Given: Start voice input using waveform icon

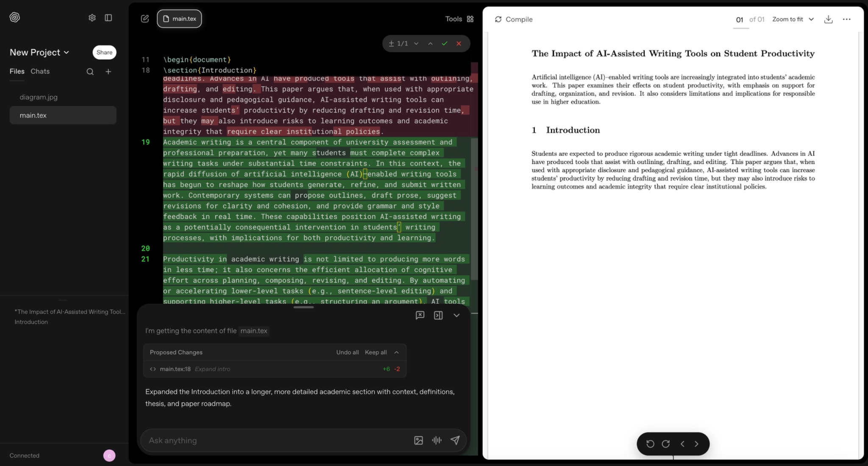Looking at the screenshot, I should (437, 441).
